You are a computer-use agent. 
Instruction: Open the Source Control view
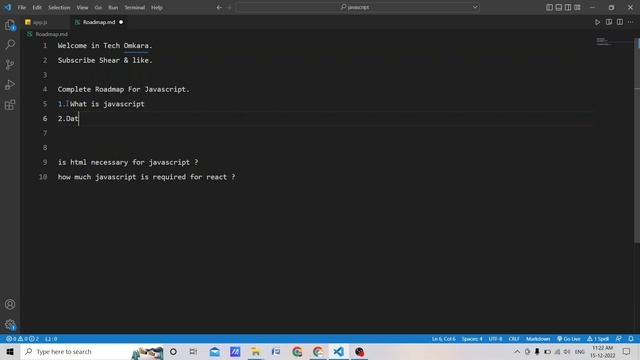tap(10, 64)
